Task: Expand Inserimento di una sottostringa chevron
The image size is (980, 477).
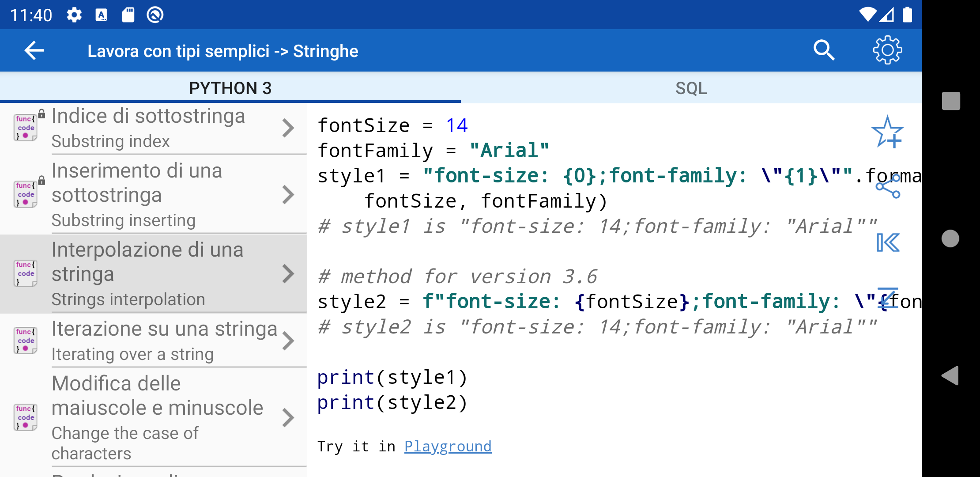Action: [x=288, y=195]
